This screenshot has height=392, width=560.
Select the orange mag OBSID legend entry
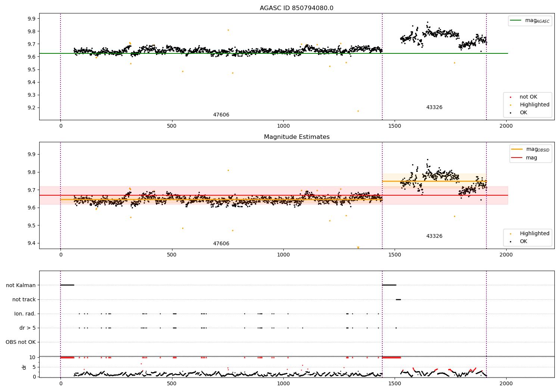530,149
